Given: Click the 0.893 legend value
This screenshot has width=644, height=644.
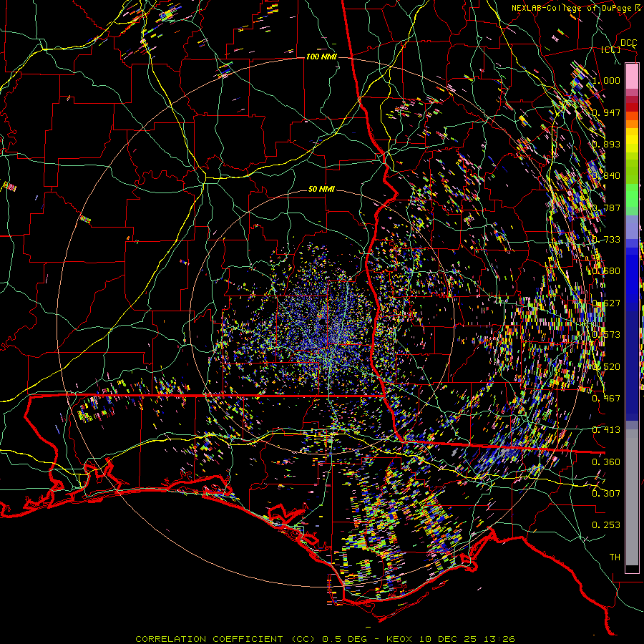Looking at the screenshot, I should [606, 144].
